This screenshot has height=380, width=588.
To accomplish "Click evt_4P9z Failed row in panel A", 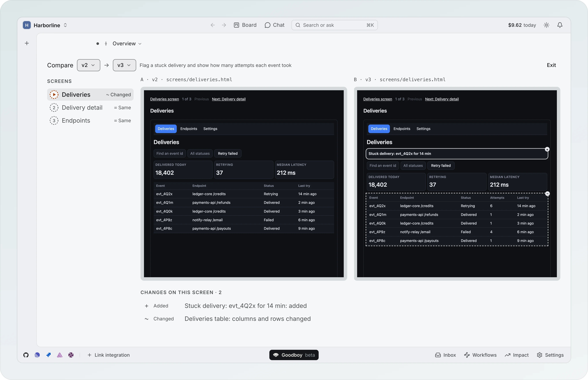I will coord(244,220).
